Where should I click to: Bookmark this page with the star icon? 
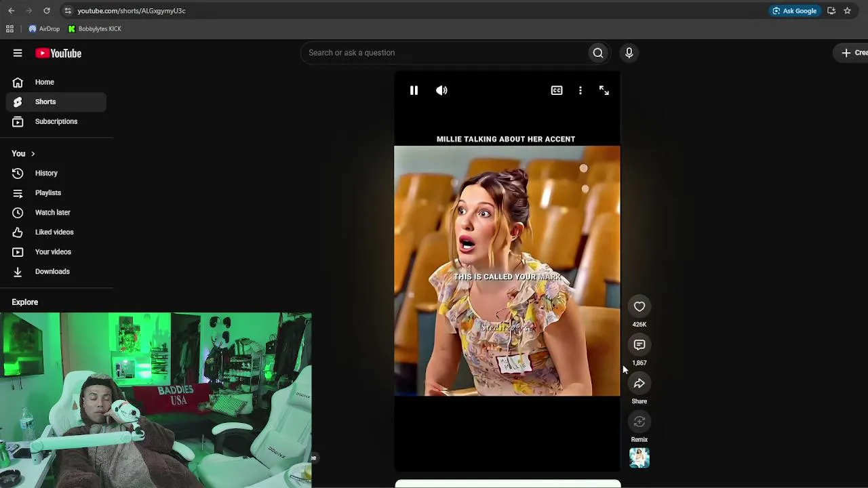click(847, 11)
